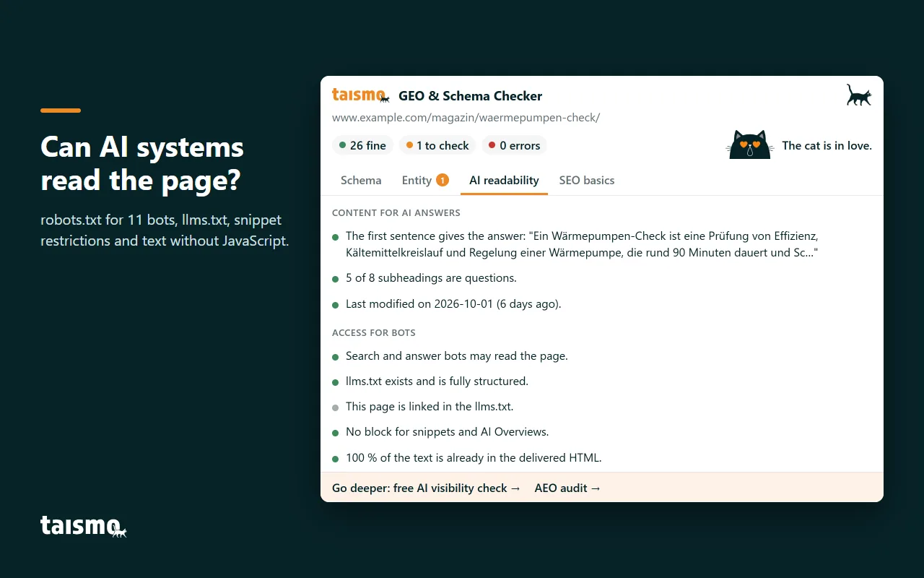The width and height of the screenshot is (924, 578).
Task: Click 'llms.txt exists and is fully structured.'
Action: (x=437, y=381)
